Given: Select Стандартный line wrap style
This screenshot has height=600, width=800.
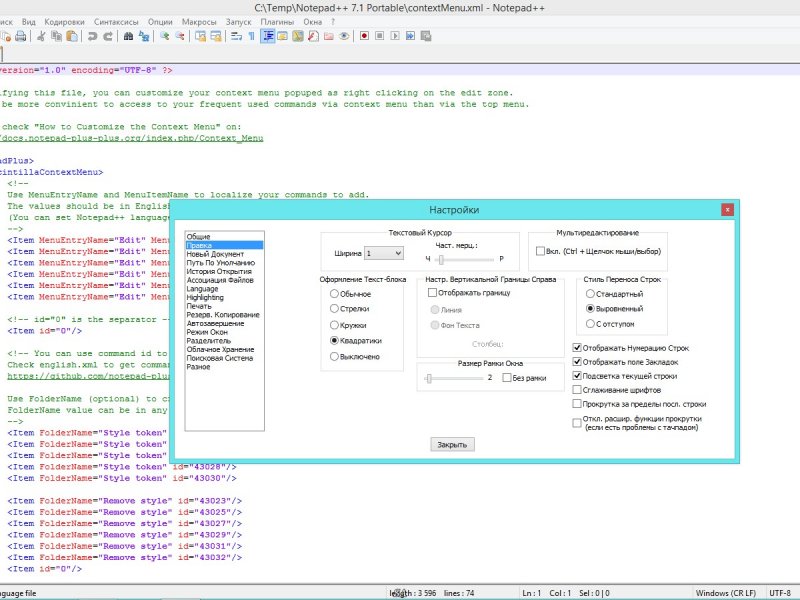Looking at the screenshot, I should point(590,294).
